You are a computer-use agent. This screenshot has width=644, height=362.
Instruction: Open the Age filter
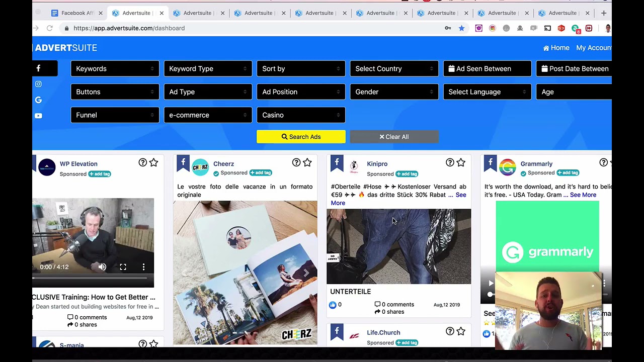[x=574, y=92]
